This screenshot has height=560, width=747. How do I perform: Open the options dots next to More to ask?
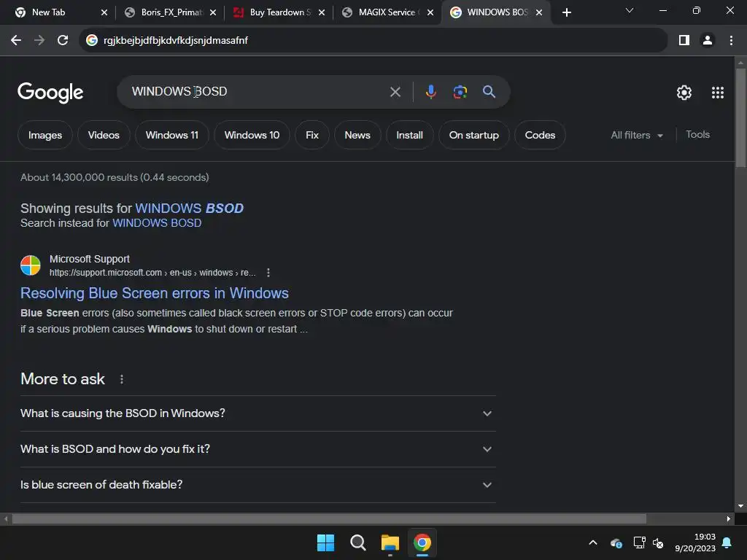click(x=122, y=379)
